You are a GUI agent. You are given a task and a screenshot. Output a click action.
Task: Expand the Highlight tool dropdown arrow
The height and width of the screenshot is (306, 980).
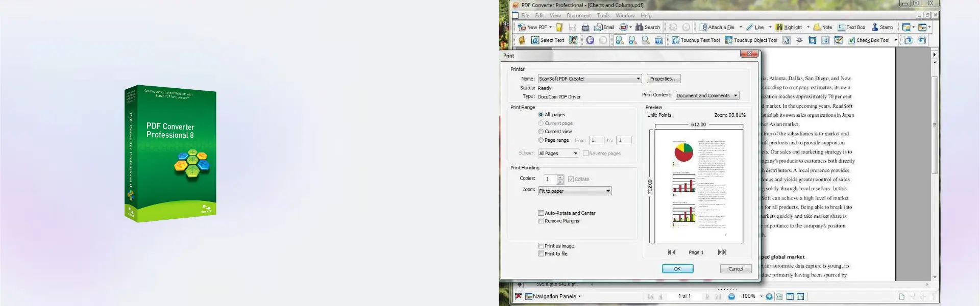(808, 28)
